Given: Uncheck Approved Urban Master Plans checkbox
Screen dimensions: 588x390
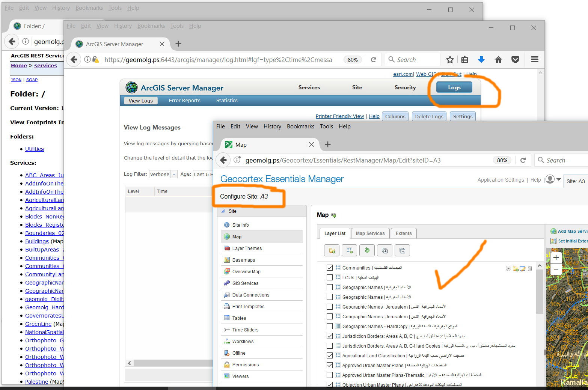Looking at the screenshot, I should pyautogui.click(x=330, y=365).
